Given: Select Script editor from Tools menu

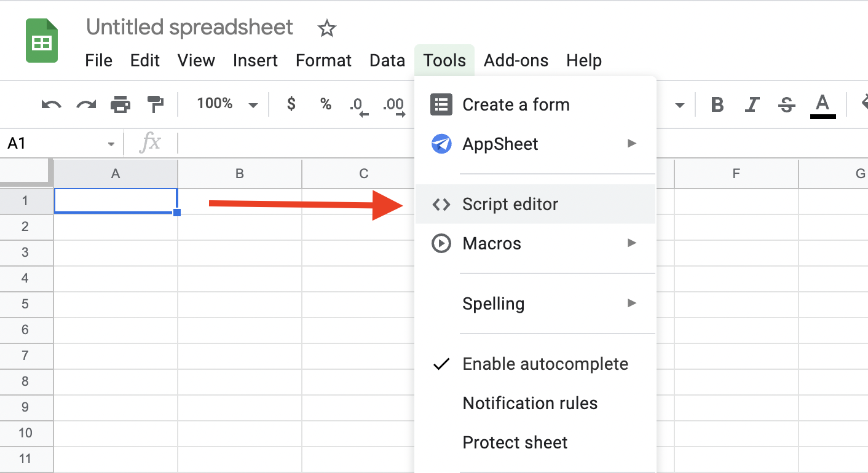Looking at the screenshot, I should (510, 204).
